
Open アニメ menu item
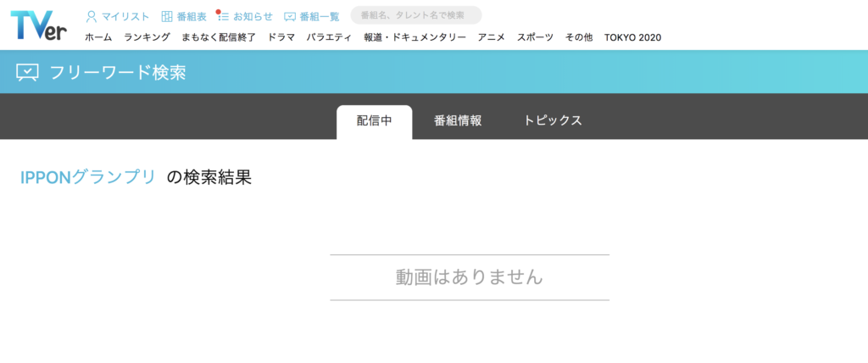click(492, 37)
